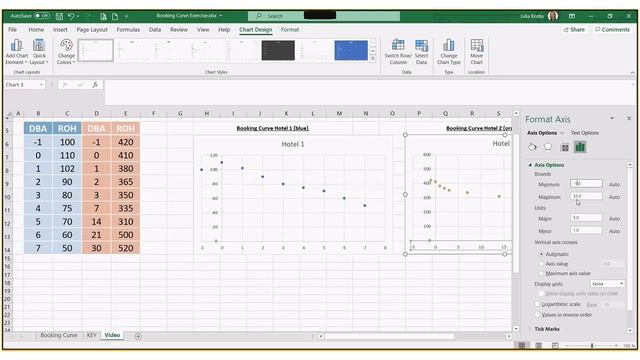Reset Major unit with its Auto button
The height and width of the screenshot is (360, 640).
pyautogui.click(x=614, y=219)
